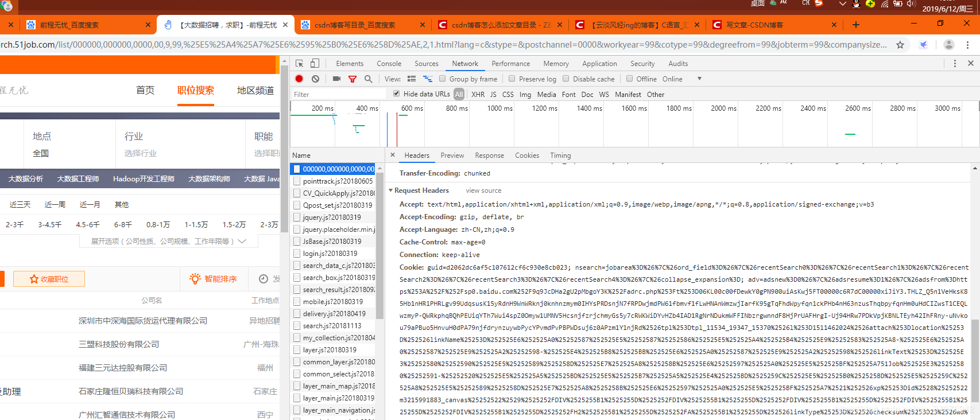This screenshot has height=420, width=980.
Task: Select the 大数据分析 search tag
Action: click(26, 179)
